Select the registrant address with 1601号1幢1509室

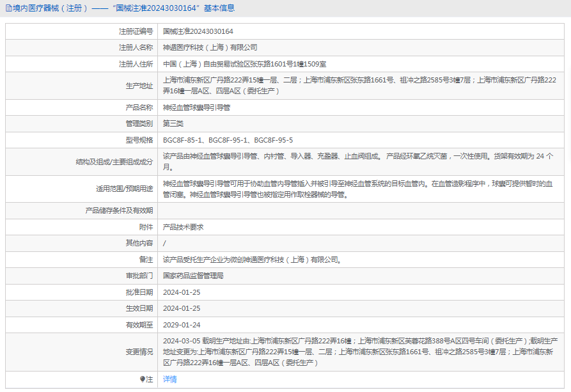pos(244,64)
